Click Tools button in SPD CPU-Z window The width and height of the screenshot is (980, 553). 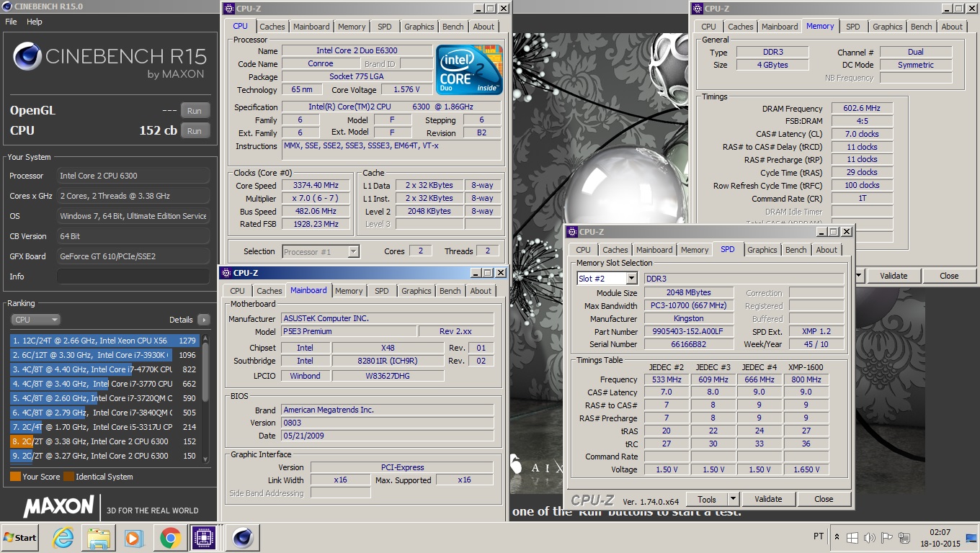coord(707,499)
